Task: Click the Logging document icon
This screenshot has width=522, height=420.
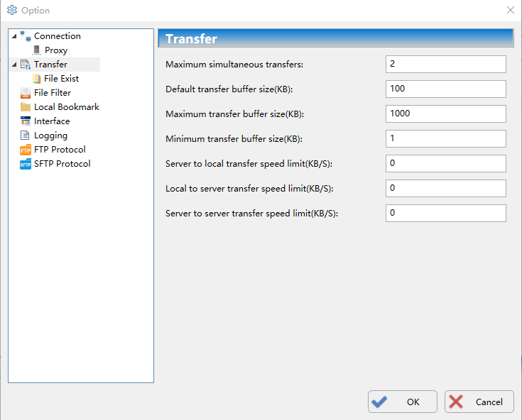Action: pos(26,136)
